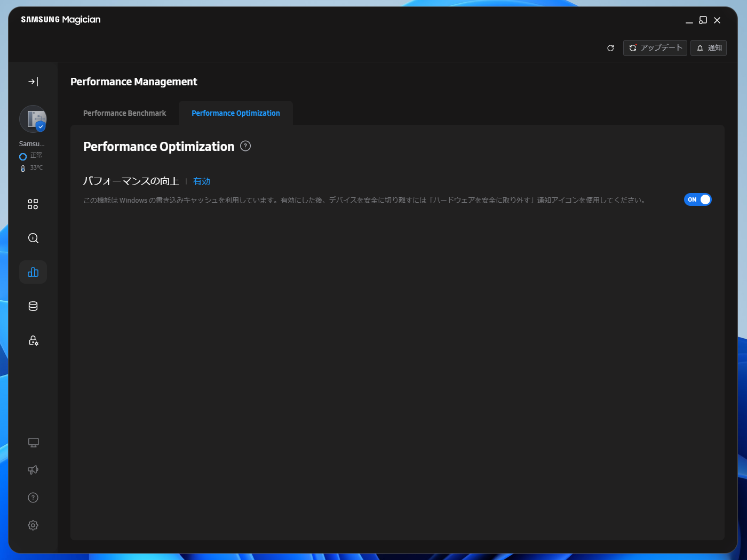
Task: Click the パフォーマンスの向上 label
Action: 131,181
